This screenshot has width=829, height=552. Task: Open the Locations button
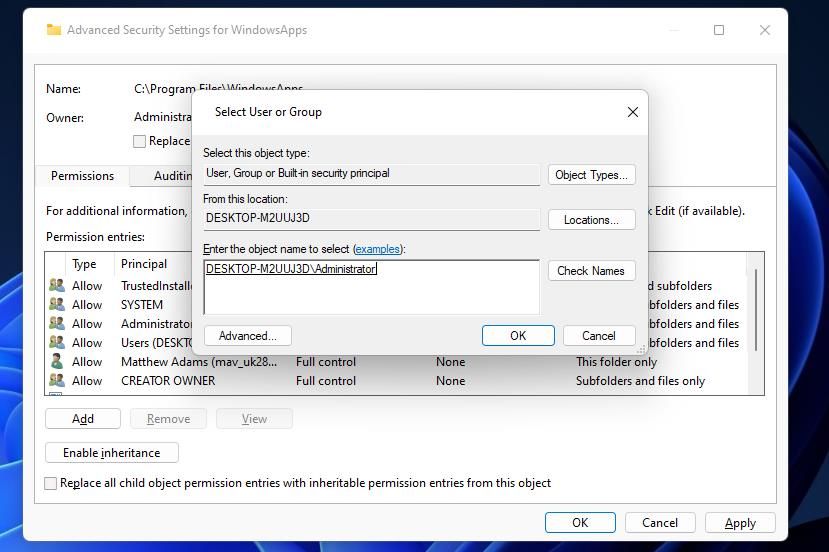(x=592, y=220)
